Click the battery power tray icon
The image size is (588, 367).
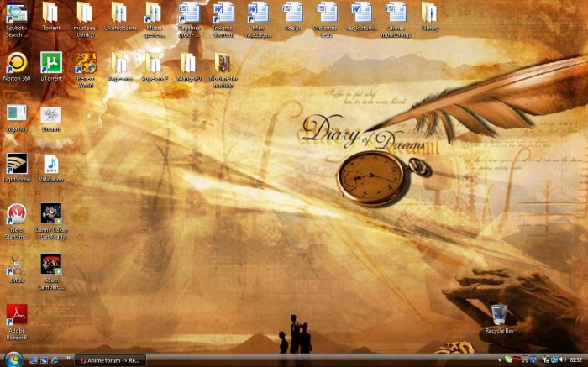pyautogui.click(x=546, y=359)
